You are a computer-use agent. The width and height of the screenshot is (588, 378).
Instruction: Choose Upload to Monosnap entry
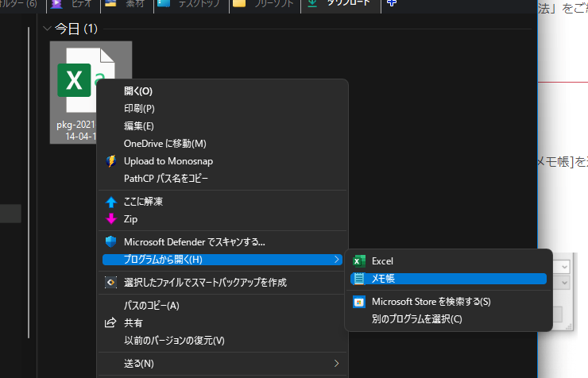tap(168, 161)
